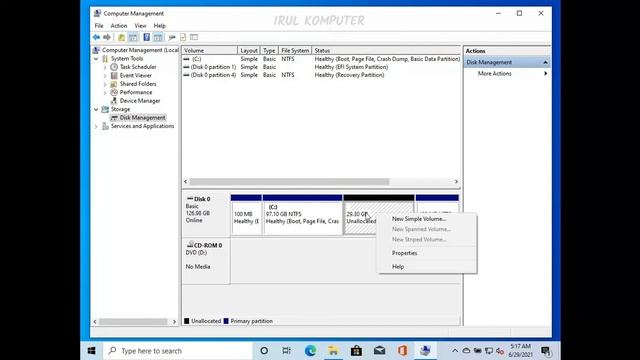640x360 pixels.
Task: Open Mail from the taskbar
Action: [379, 351]
